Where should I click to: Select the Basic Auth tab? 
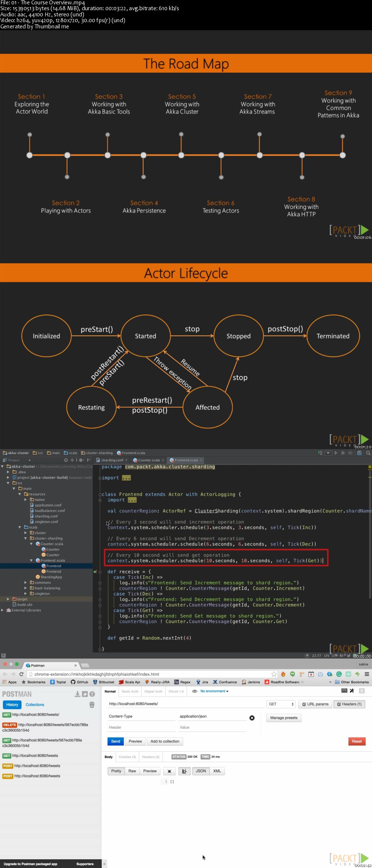point(130,691)
